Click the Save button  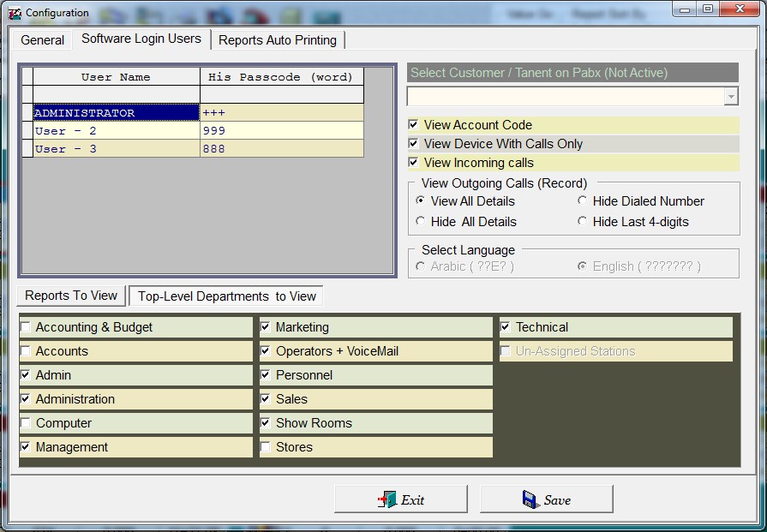coord(547,499)
